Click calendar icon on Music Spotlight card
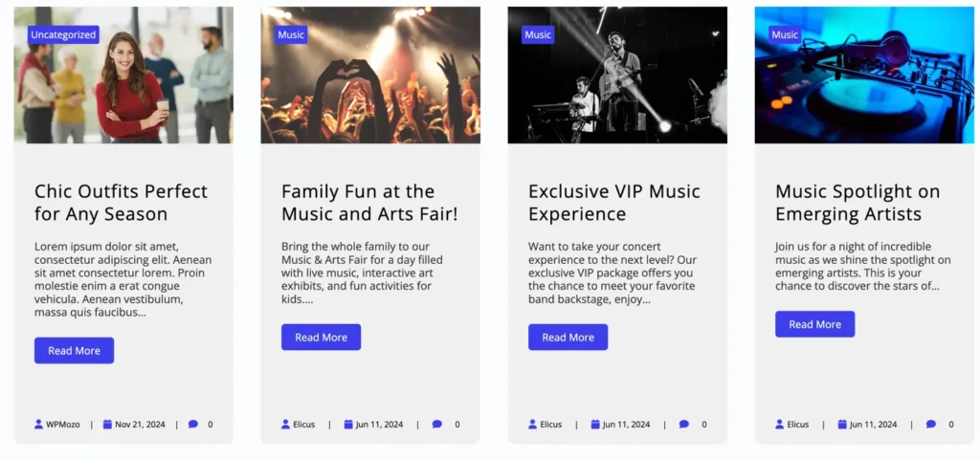This screenshot has height=459, width=980. coord(843,425)
